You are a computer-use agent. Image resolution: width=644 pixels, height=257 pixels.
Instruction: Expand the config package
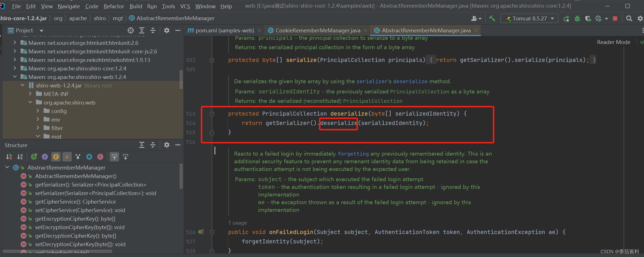[x=38, y=111]
